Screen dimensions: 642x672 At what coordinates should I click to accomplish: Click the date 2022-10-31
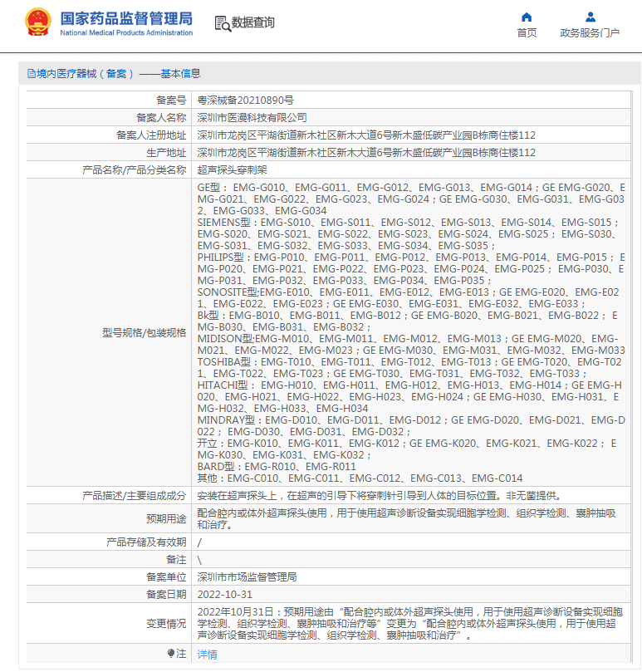pos(225,595)
